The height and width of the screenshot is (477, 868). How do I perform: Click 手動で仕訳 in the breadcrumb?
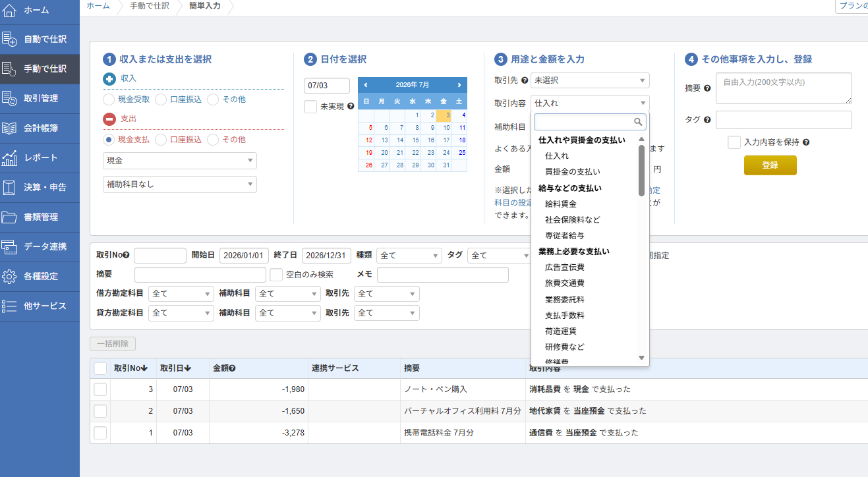150,5
